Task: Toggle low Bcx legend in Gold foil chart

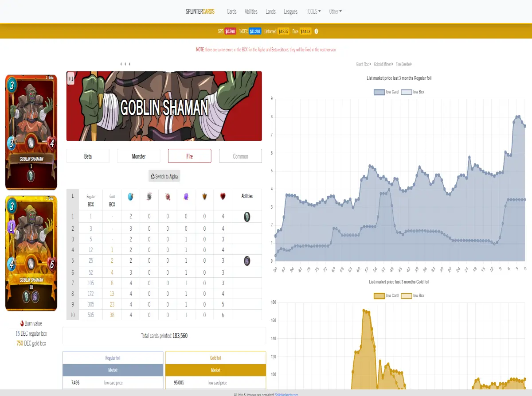Action: (x=413, y=296)
